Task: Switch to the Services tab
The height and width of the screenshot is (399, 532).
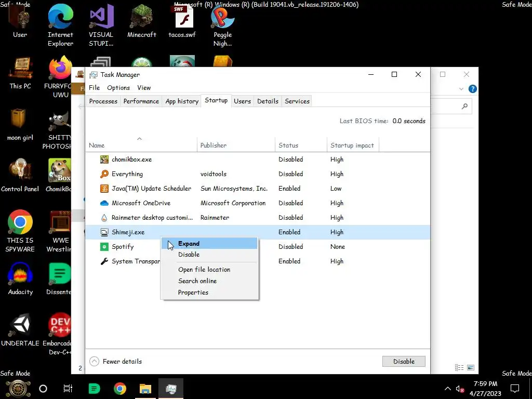Action: click(x=297, y=101)
